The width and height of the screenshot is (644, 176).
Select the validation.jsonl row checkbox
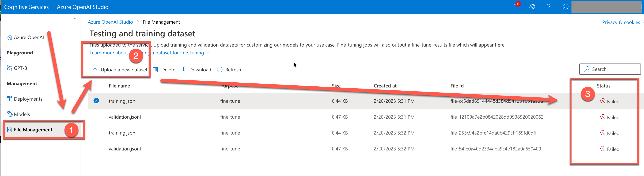click(96, 117)
